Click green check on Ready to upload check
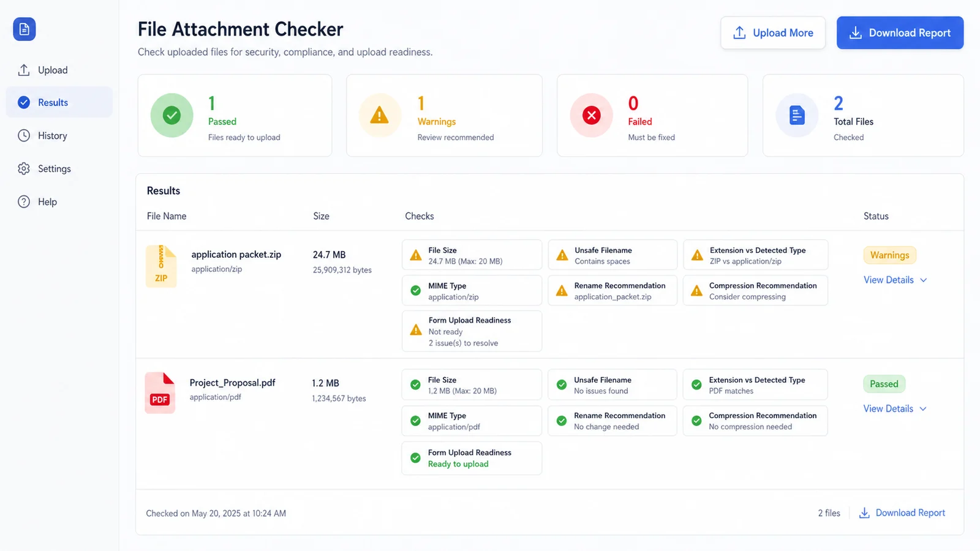The height and width of the screenshot is (551, 980). point(415,458)
